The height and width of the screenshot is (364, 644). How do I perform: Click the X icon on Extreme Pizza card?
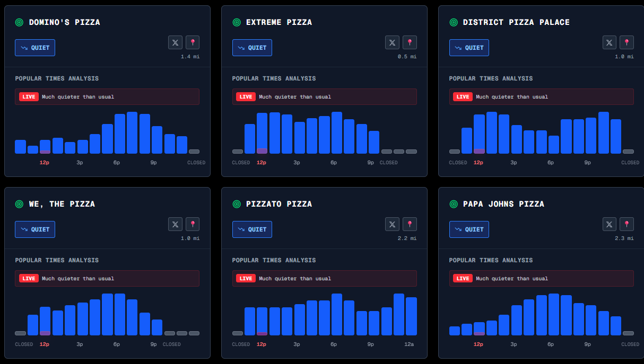(x=392, y=42)
